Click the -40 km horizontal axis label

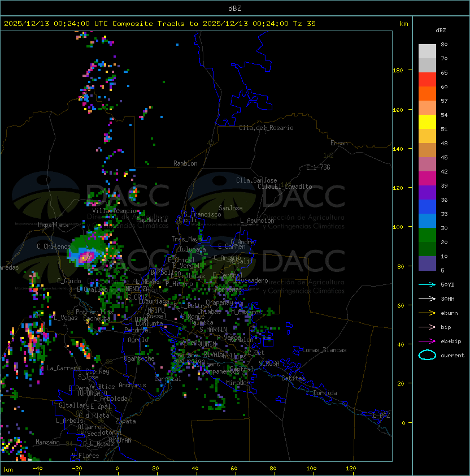37,469
